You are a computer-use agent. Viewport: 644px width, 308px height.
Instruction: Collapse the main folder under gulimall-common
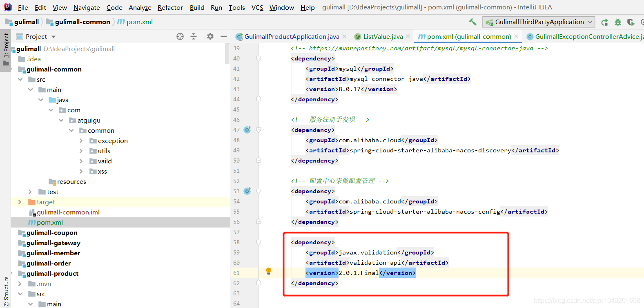[x=31, y=89]
